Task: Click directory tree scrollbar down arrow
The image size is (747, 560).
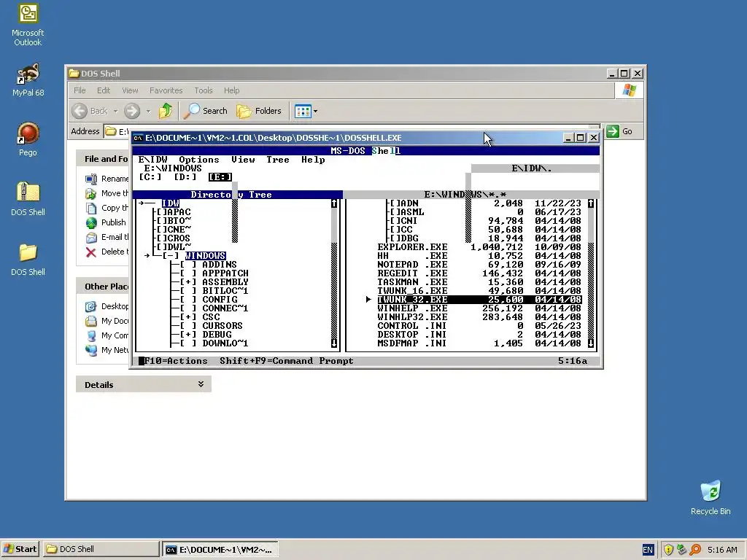Action: 334,343
